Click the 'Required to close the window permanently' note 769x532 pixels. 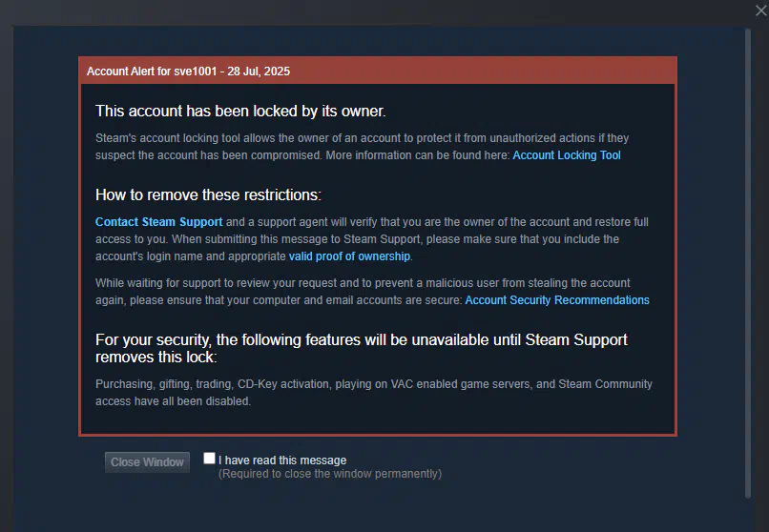[x=330, y=474]
